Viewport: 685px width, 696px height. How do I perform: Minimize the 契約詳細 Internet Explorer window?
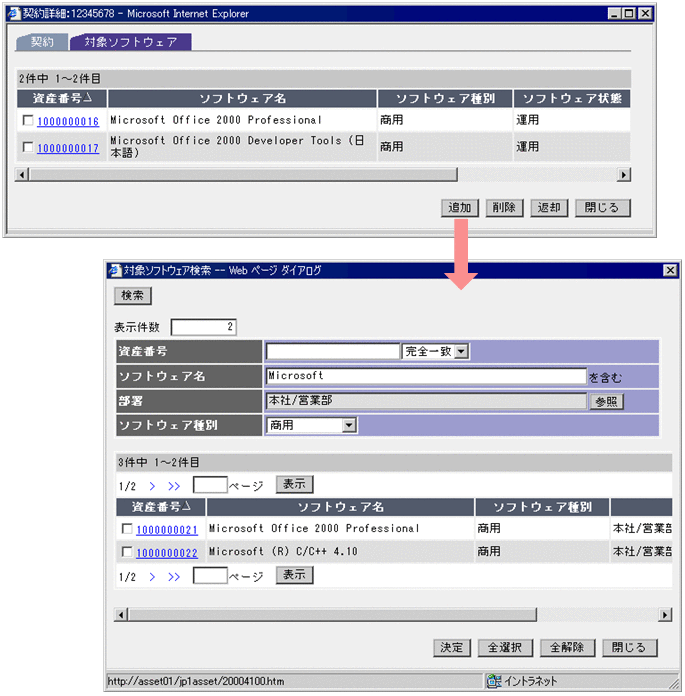click(x=614, y=13)
